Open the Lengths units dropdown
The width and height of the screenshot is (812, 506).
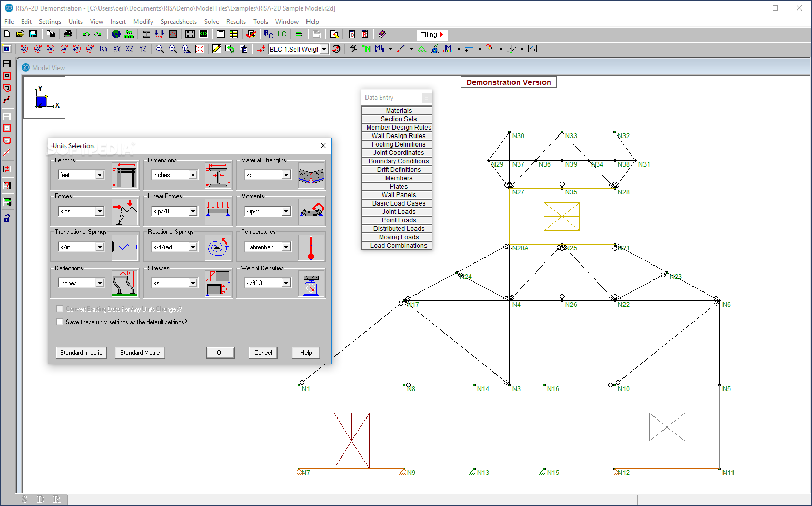click(x=100, y=175)
